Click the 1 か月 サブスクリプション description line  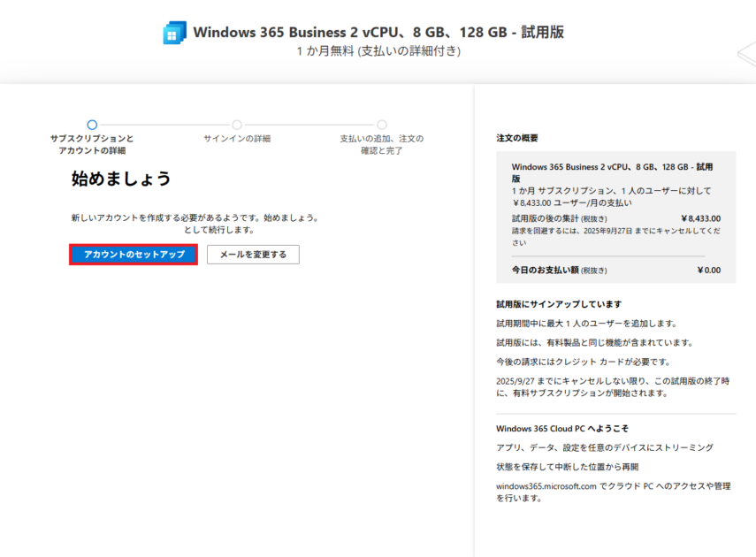[611, 197]
